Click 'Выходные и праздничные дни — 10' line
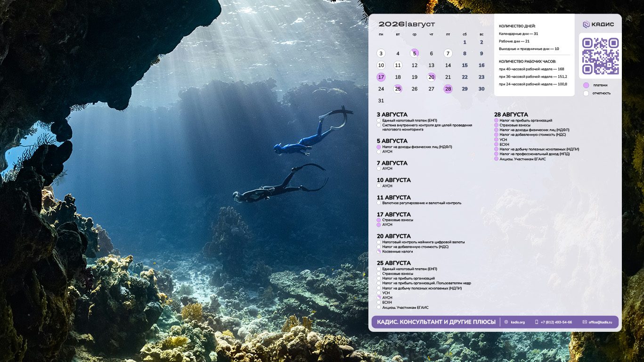Screen dimensions: 644x362 pyautogui.click(x=529, y=49)
